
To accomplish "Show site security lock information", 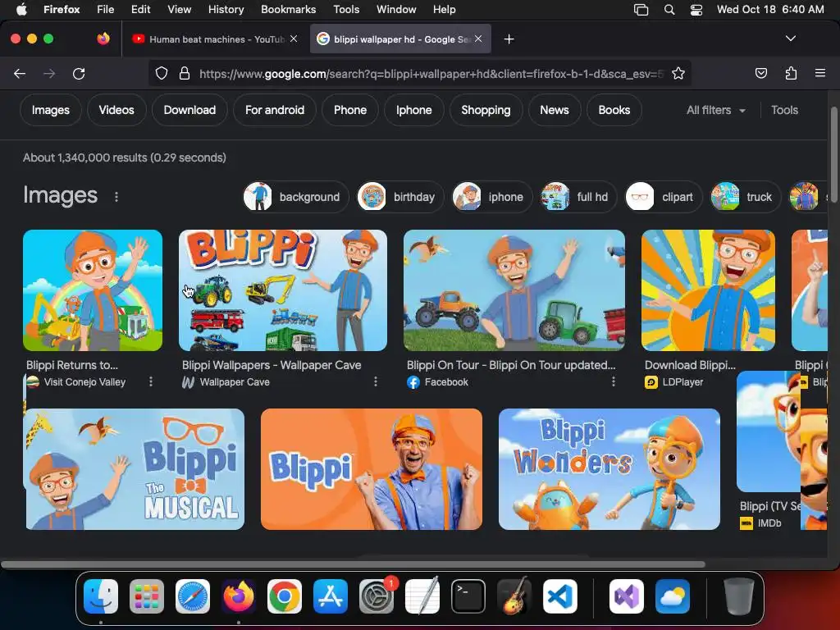I will (x=185, y=73).
